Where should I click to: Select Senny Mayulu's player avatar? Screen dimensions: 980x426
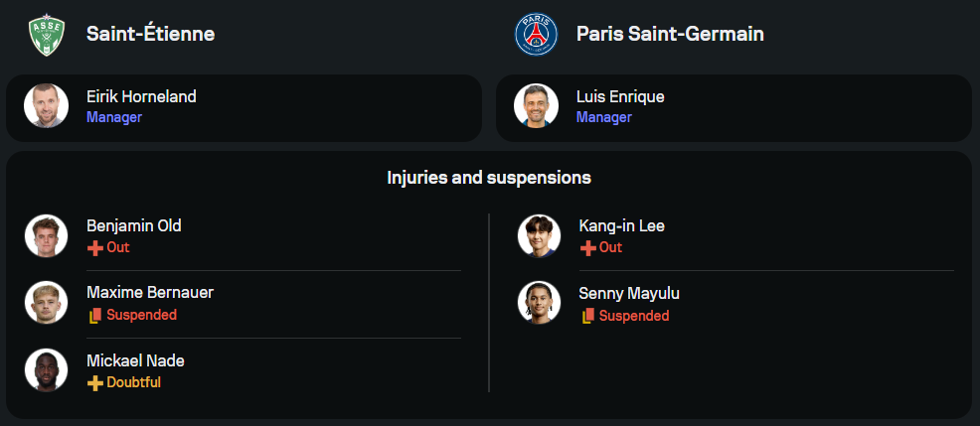click(538, 303)
